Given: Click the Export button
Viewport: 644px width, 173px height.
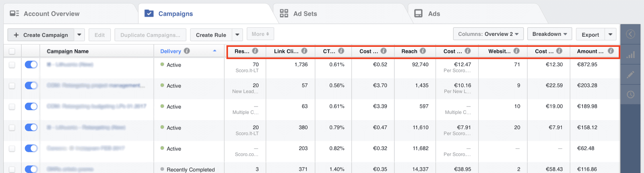Looking at the screenshot, I should [590, 35].
